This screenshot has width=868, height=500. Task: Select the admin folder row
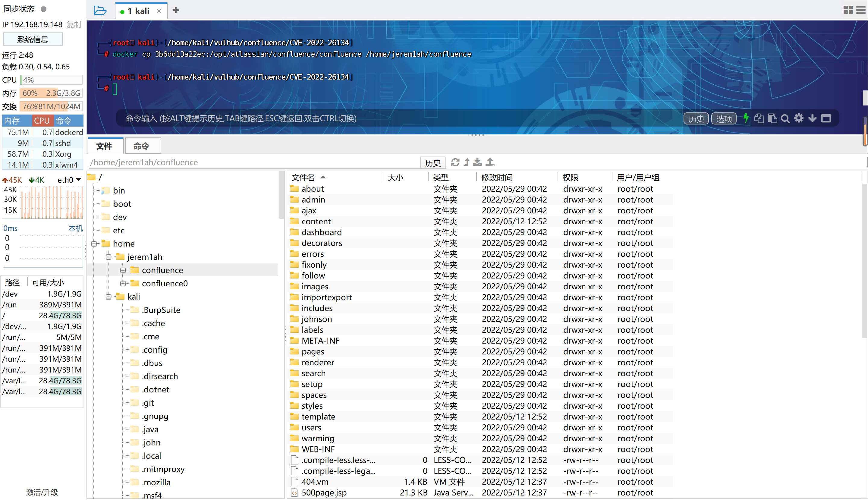480,200
